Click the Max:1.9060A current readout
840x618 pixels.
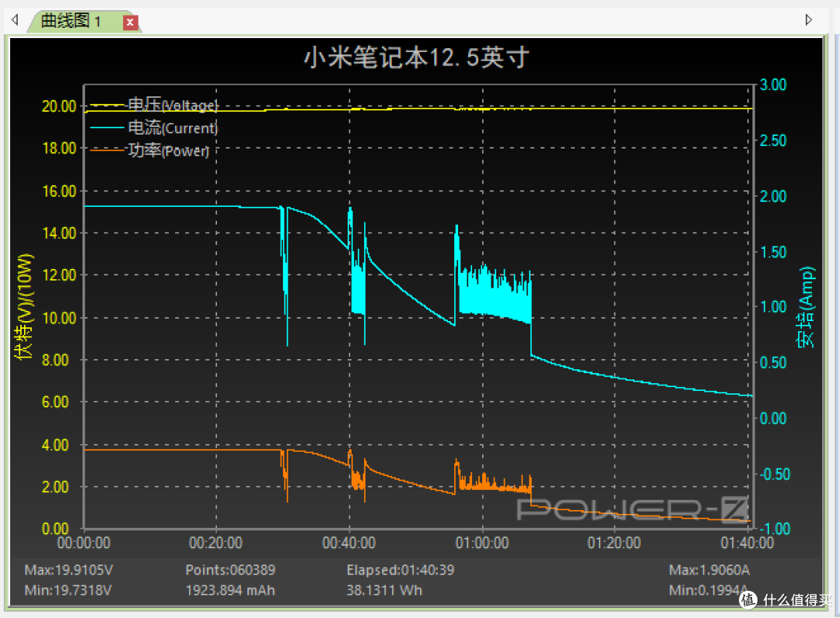pos(709,571)
